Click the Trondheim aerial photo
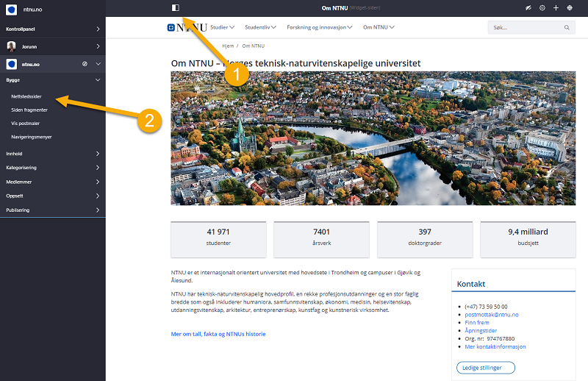This screenshot has width=588, height=381. (373, 138)
